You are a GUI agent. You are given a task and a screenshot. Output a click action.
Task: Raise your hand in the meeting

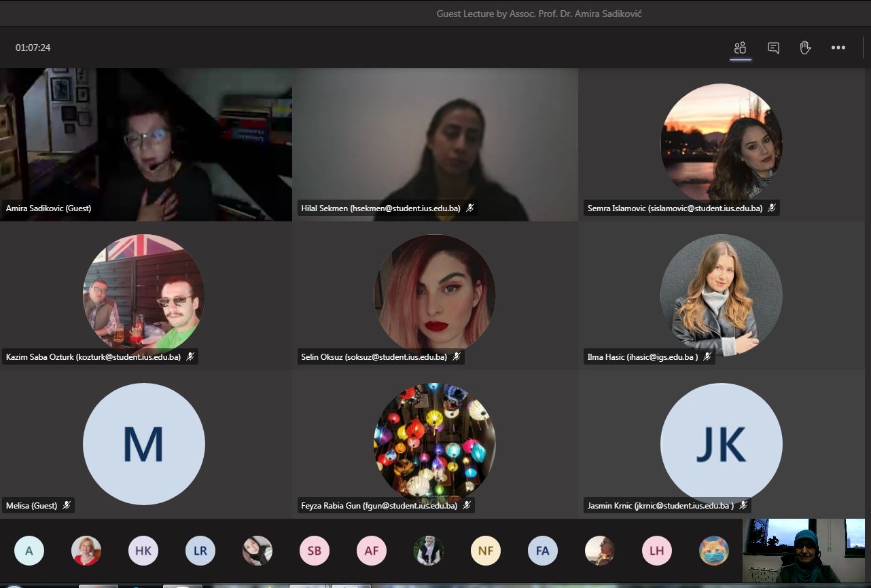tap(805, 48)
